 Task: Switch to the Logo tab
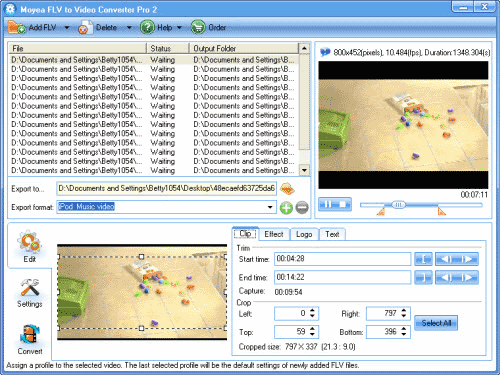(304, 234)
